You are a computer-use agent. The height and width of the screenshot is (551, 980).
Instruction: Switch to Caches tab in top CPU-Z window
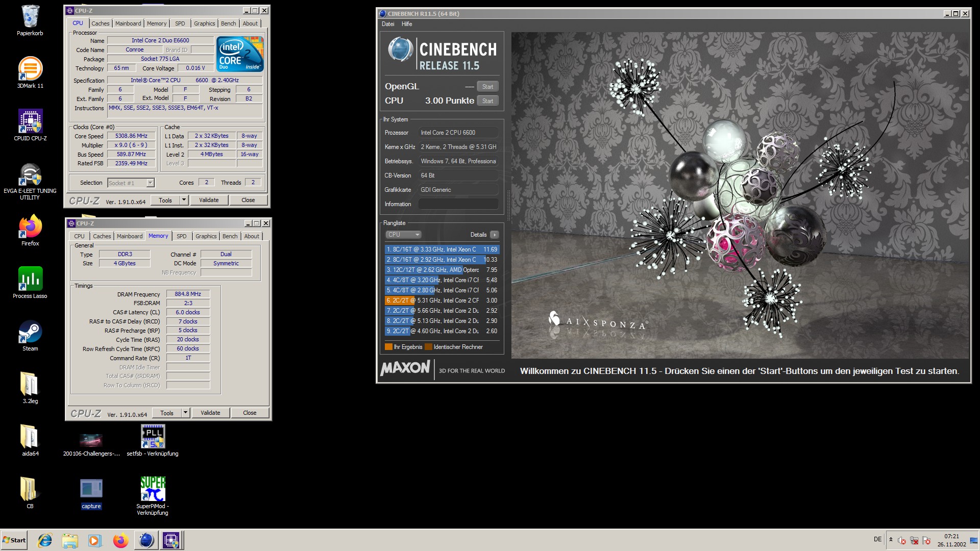click(x=100, y=23)
